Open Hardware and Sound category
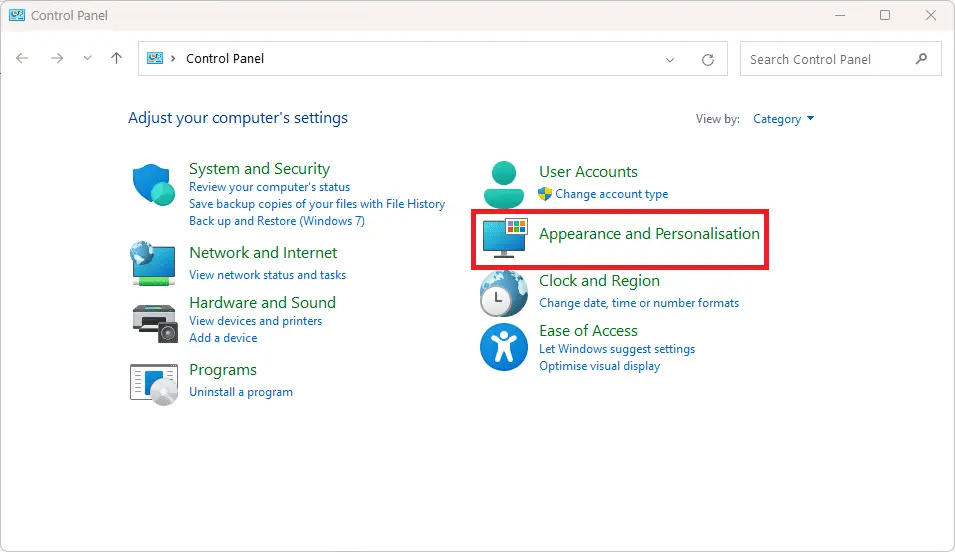955x552 pixels. 263,303
